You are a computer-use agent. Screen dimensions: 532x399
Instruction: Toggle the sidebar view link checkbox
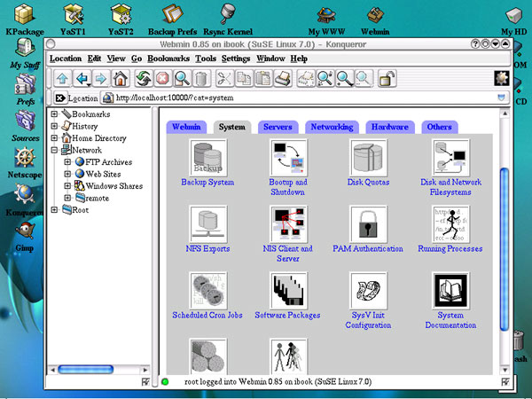point(145,382)
